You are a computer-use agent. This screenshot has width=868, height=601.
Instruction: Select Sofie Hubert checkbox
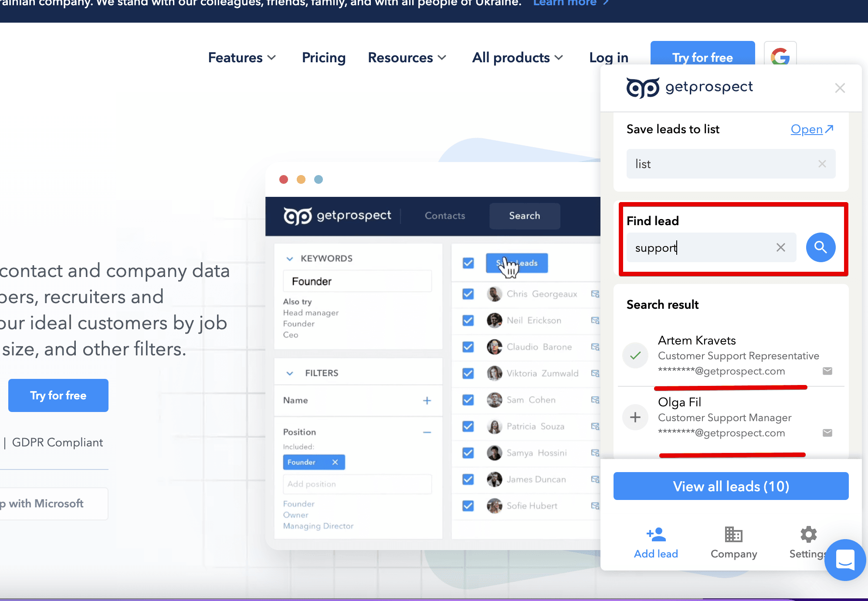pyautogui.click(x=468, y=506)
